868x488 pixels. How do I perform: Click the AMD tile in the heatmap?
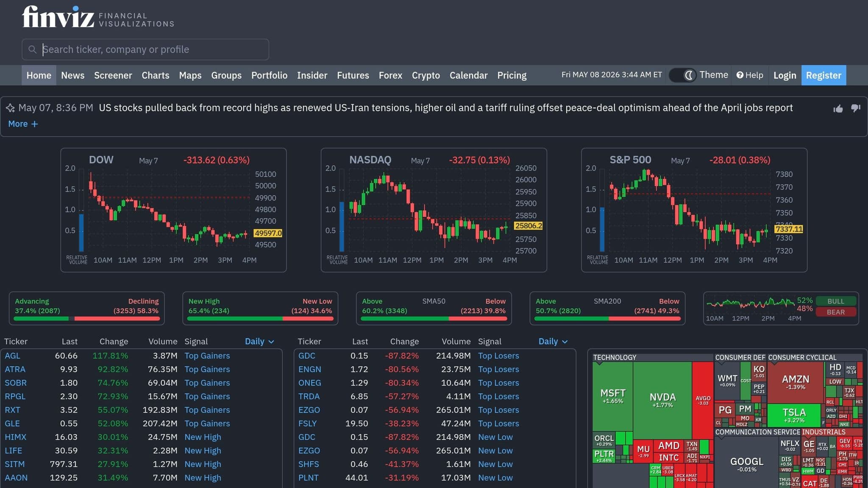pyautogui.click(x=668, y=446)
